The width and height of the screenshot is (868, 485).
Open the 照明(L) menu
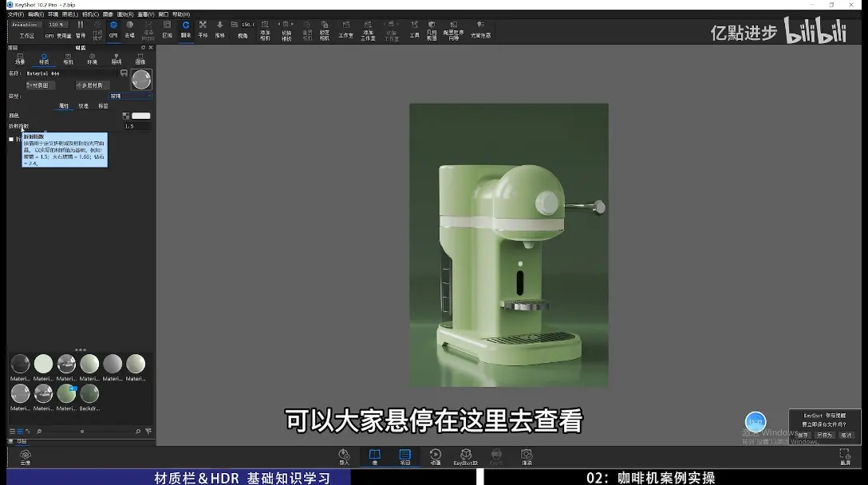pos(70,14)
